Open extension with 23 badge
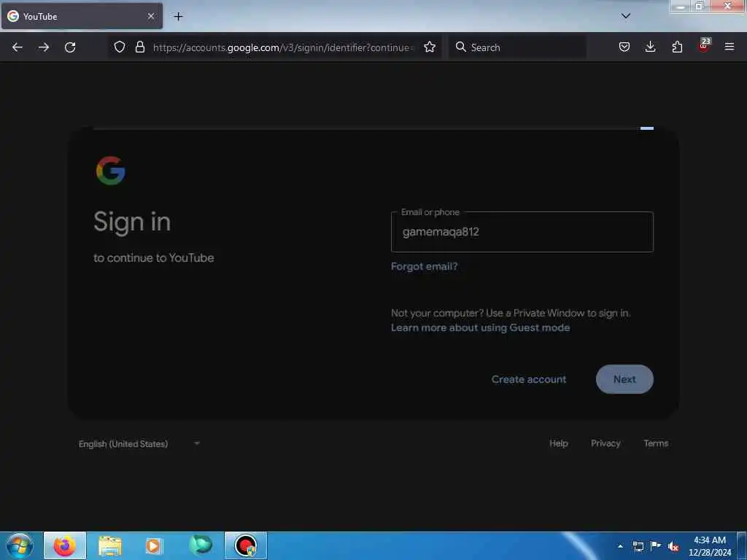 click(x=704, y=46)
